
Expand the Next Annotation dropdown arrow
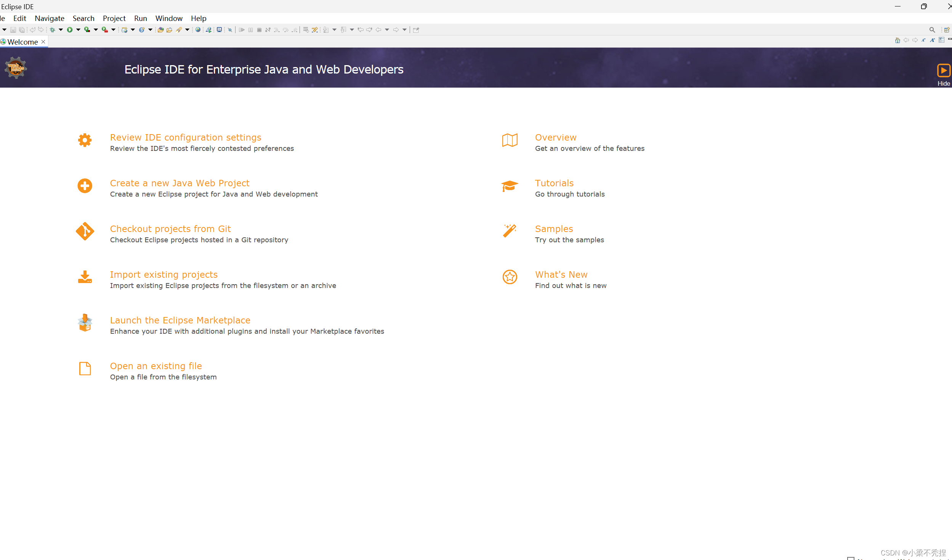click(334, 30)
